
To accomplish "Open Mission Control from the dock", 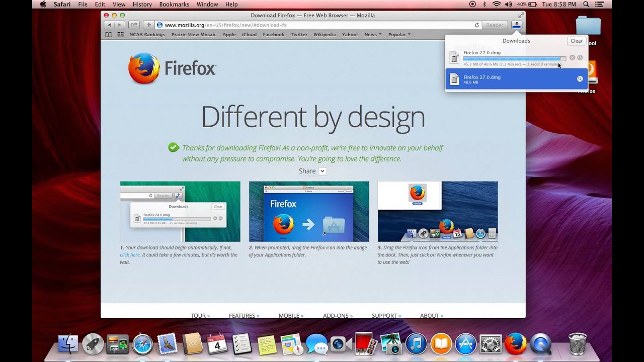I will [x=118, y=344].
